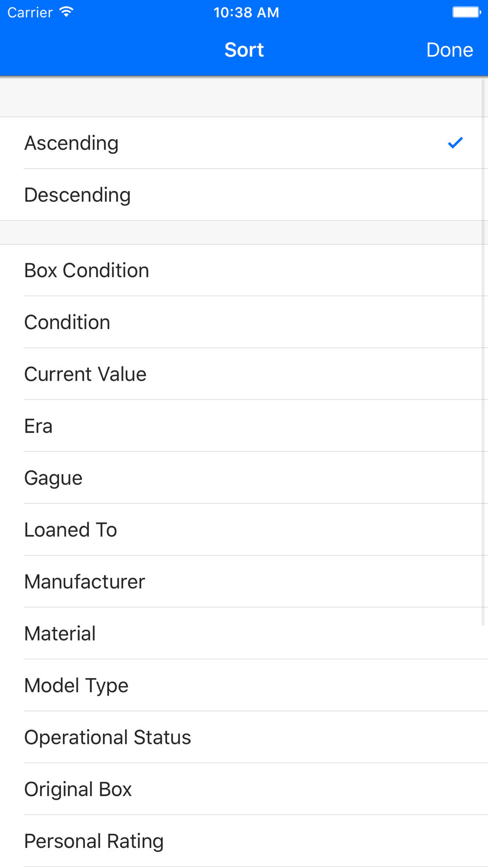
Task: Sort by Operational Status
Action: (244, 737)
